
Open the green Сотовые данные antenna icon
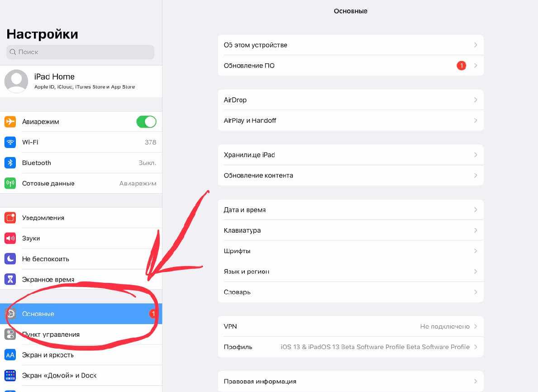(x=10, y=183)
